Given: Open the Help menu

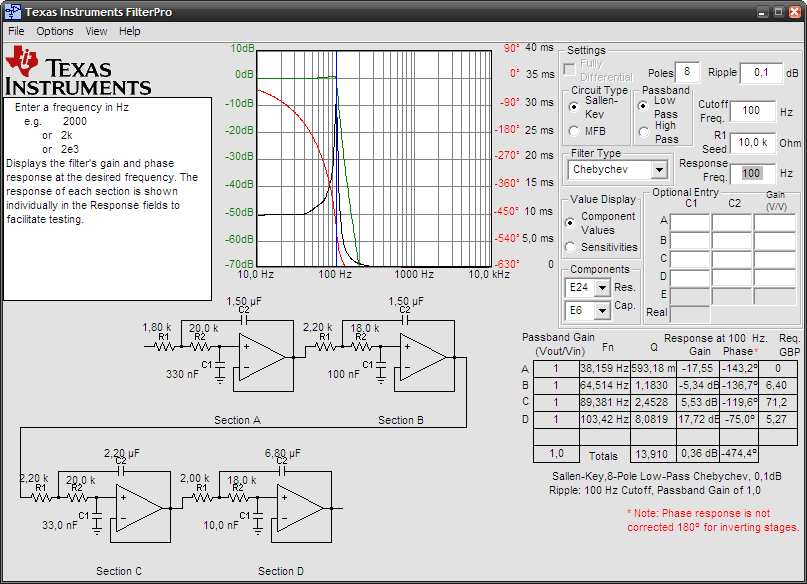Looking at the screenshot, I should [130, 31].
